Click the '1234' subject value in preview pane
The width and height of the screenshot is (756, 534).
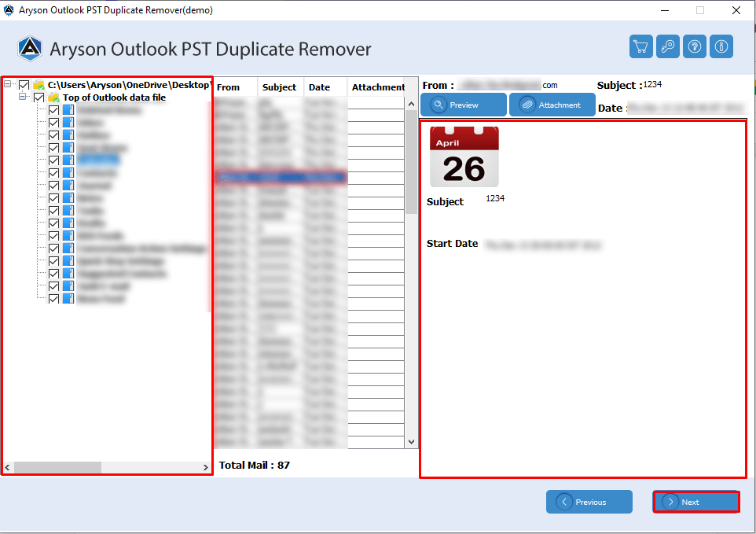pos(495,198)
